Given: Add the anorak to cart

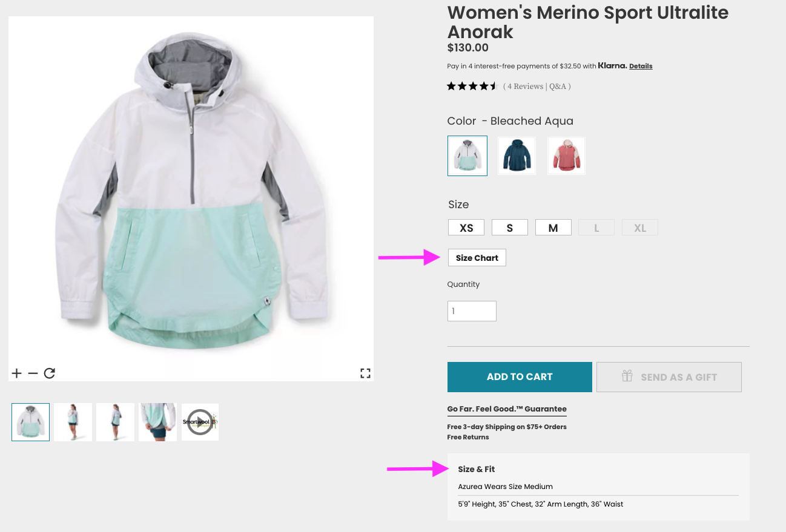Looking at the screenshot, I should (x=520, y=377).
